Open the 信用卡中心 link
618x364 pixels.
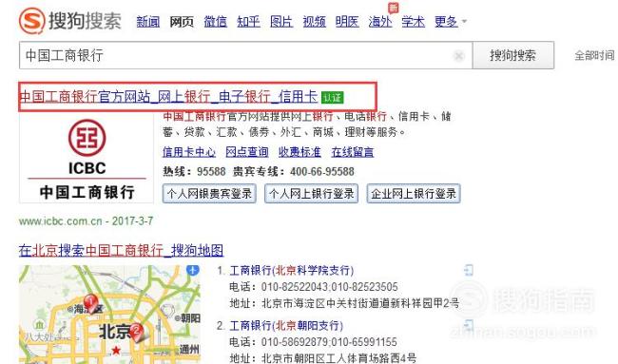(189, 152)
